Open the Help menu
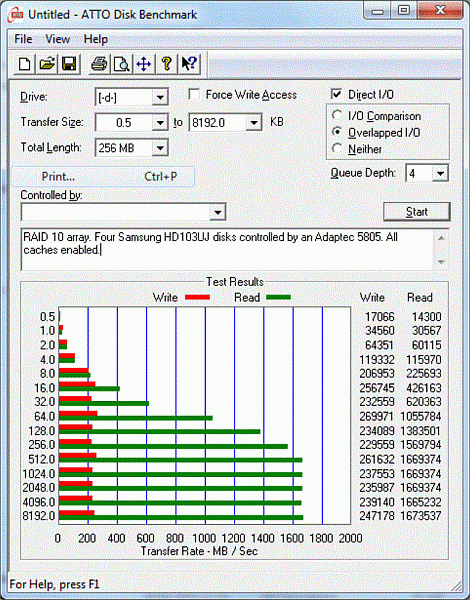This screenshot has width=470, height=600. pos(96,39)
